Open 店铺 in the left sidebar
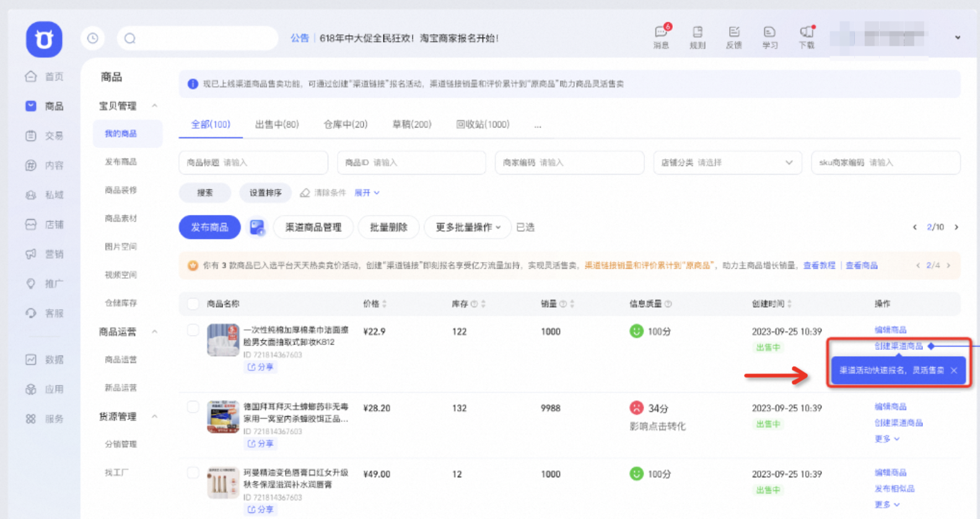The height and width of the screenshot is (519, 980). [x=45, y=224]
